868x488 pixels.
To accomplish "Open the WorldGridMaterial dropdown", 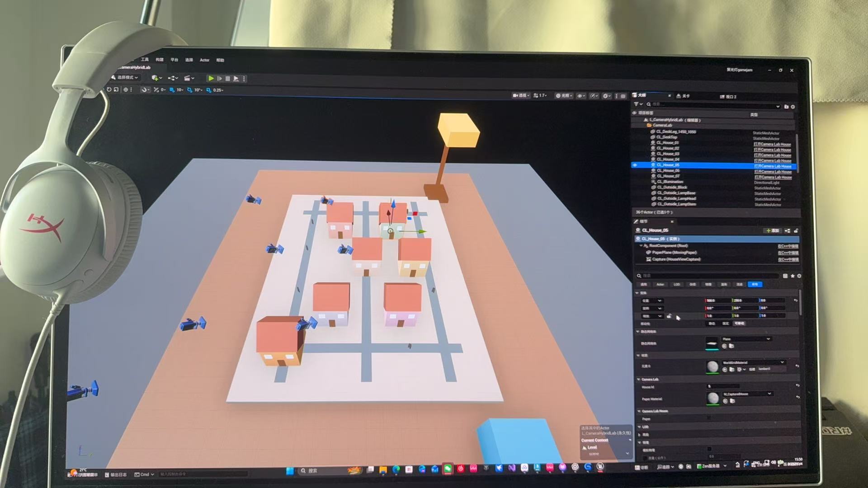I will (x=753, y=362).
